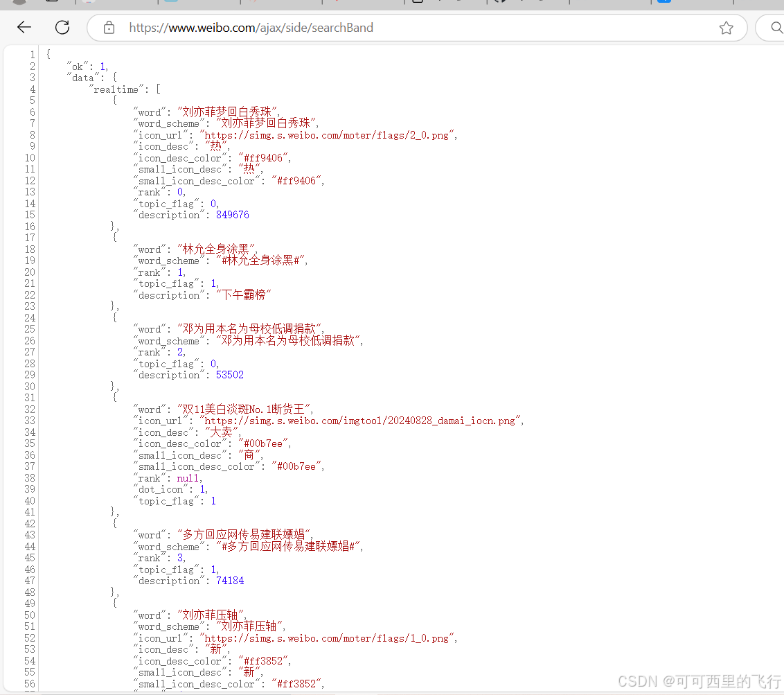Viewport: 784px width, 695px height.
Task: Select the icon_desc value 大卖
Action: 222,432
